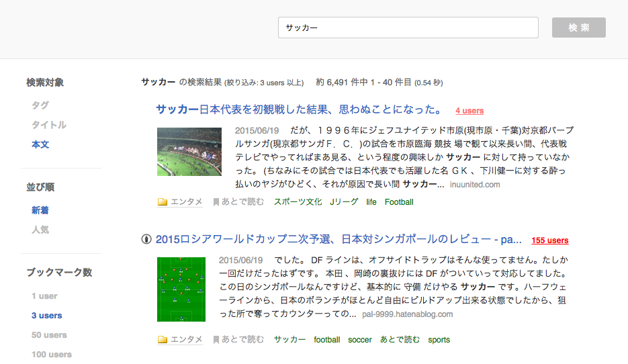Filter bookmarks by 50 users
The width and height of the screenshot is (628, 364).
point(49,334)
